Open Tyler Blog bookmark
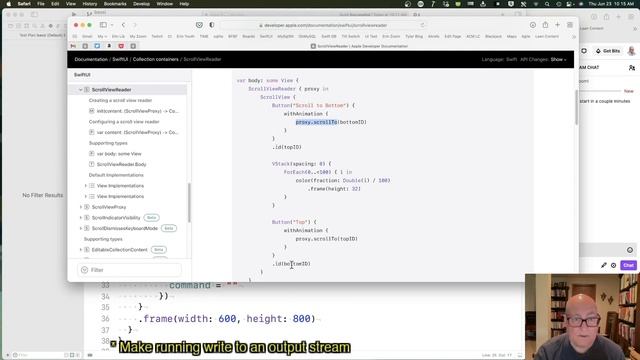This screenshot has height=360, width=640. [x=414, y=36]
